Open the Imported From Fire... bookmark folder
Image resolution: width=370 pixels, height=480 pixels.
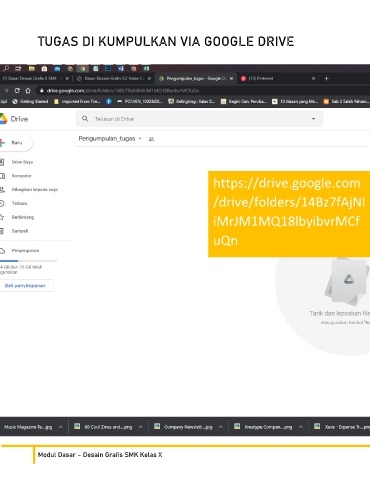tap(77, 102)
